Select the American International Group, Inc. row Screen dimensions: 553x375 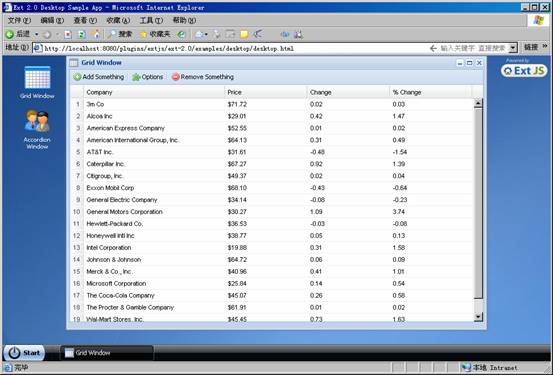point(272,140)
